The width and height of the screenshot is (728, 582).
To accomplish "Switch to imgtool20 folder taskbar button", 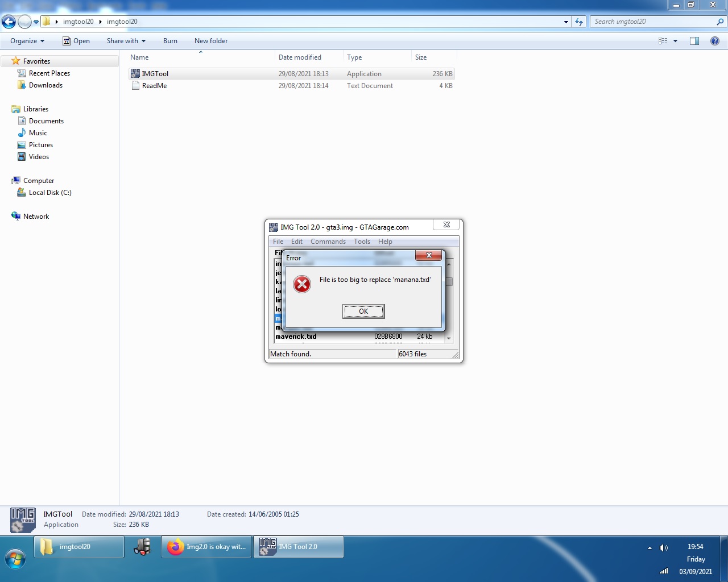I will [x=79, y=547].
